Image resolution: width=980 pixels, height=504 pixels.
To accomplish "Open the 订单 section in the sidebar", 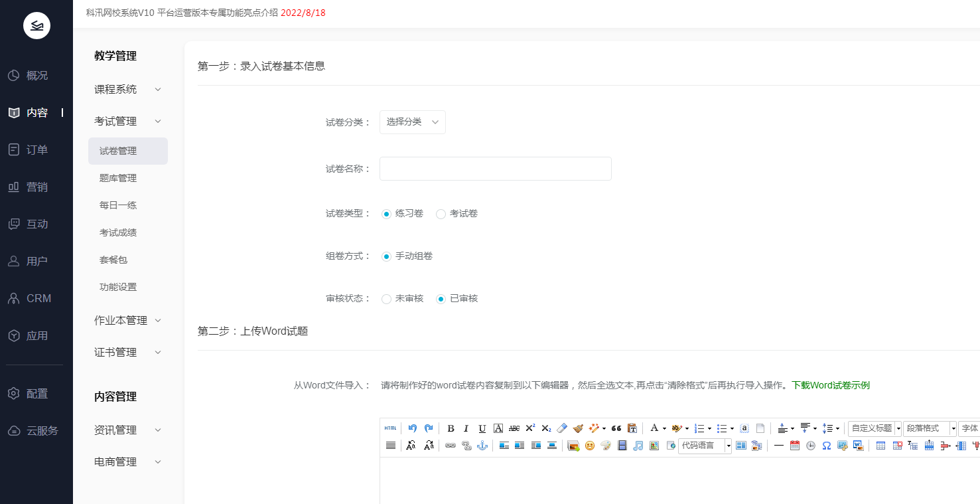I will tap(36, 149).
